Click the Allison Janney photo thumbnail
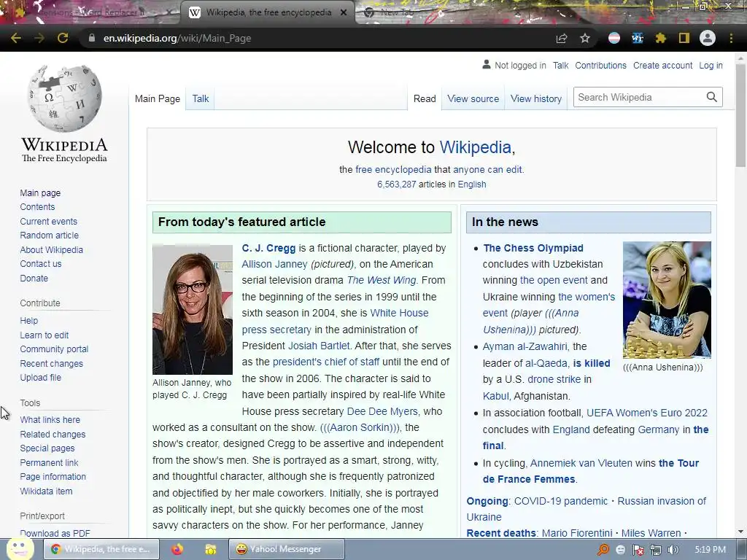 click(193, 309)
